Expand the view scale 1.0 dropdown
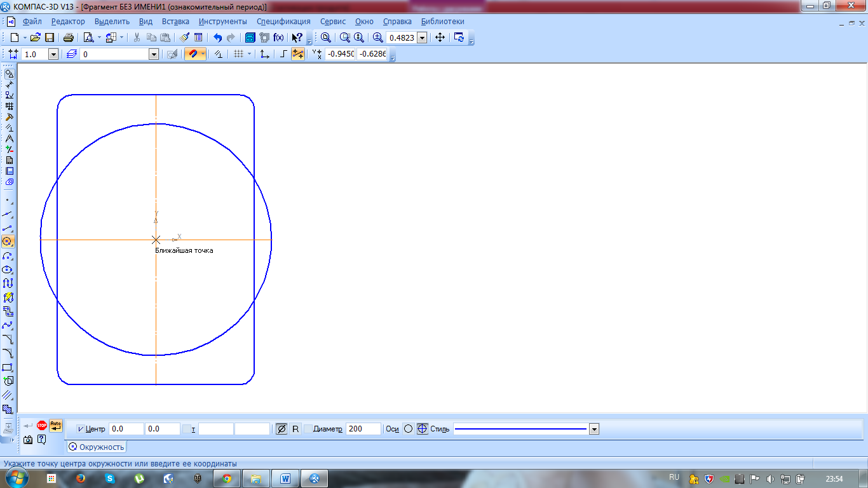 (53, 55)
